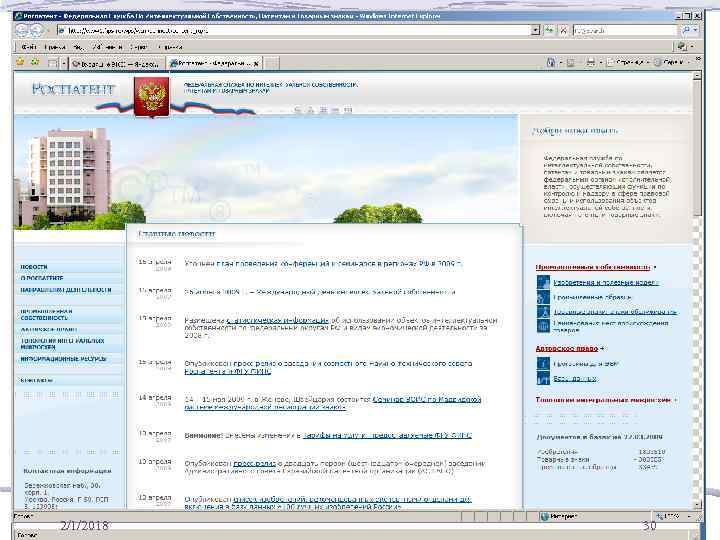This screenshot has height=540, width=720.
Task: Click the Add to Favorites icon
Action: tap(35, 62)
